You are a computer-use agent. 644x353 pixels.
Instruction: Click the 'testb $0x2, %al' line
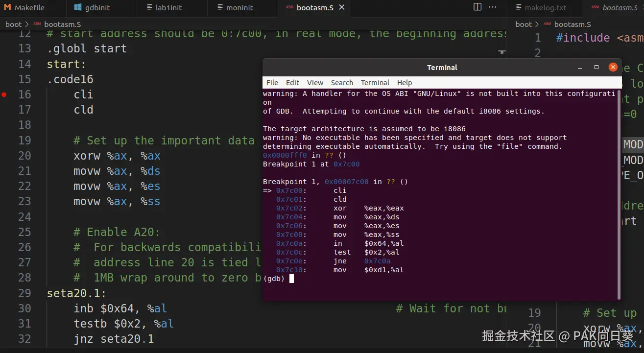click(123, 324)
